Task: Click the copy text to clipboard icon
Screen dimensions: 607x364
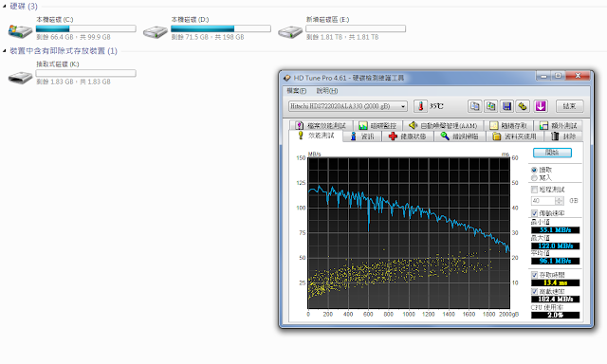Action: click(x=475, y=106)
